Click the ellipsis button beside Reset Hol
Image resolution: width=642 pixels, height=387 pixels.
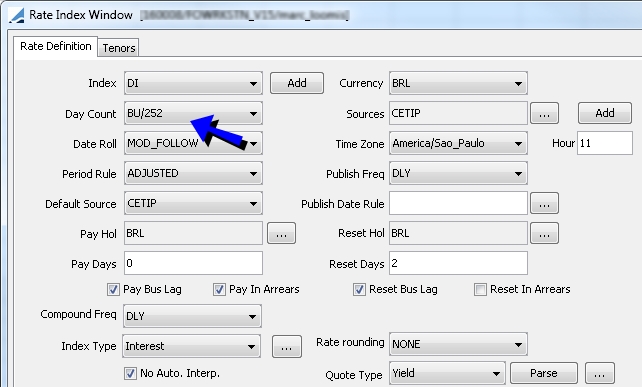pyautogui.click(x=544, y=233)
